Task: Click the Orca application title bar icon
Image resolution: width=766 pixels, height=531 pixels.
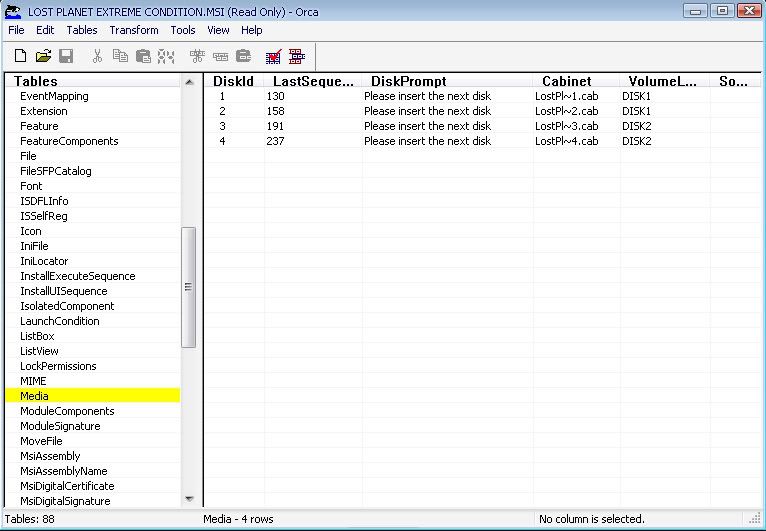Action: coord(13,12)
